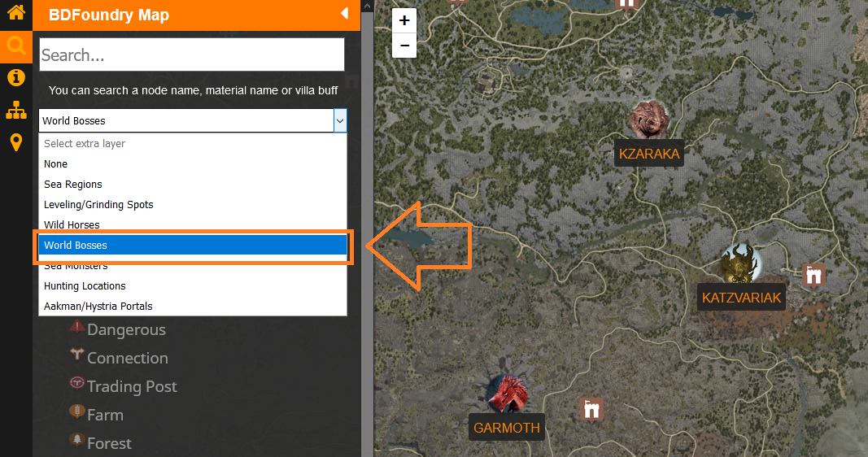Image resolution: width=868 pixels, height=457 pixels.
Task: Click the Connection legend label
Action: click(128, 358)
